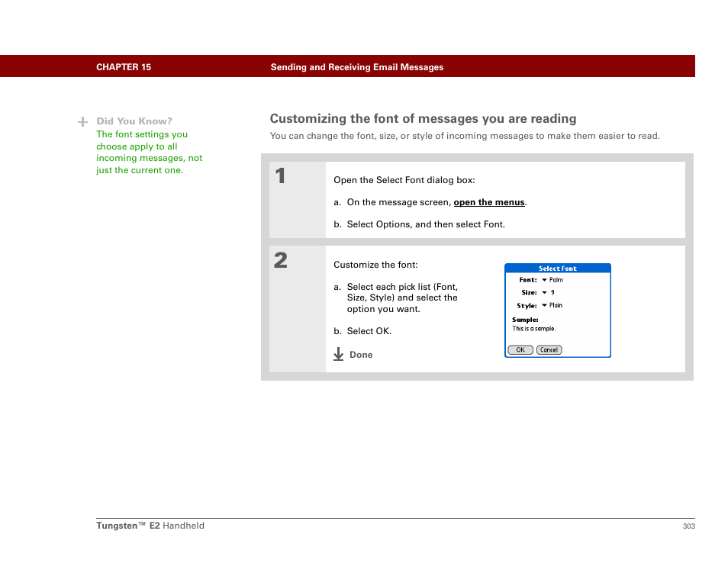Click 'This is a sample.' preview text

(x=534, y=329)
